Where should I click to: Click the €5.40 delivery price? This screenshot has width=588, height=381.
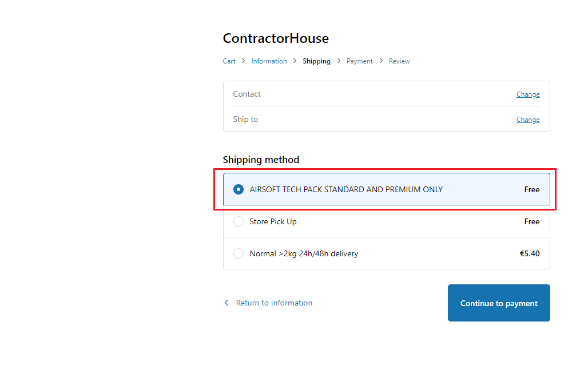[529, 253]
